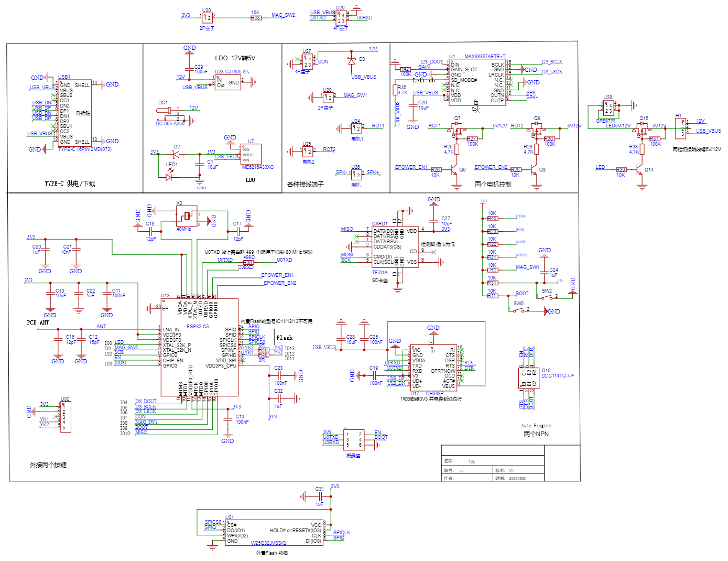Select the U28 jumper connector symbol
This screenshot has height=561, width=728.
(x=608, y=108)
